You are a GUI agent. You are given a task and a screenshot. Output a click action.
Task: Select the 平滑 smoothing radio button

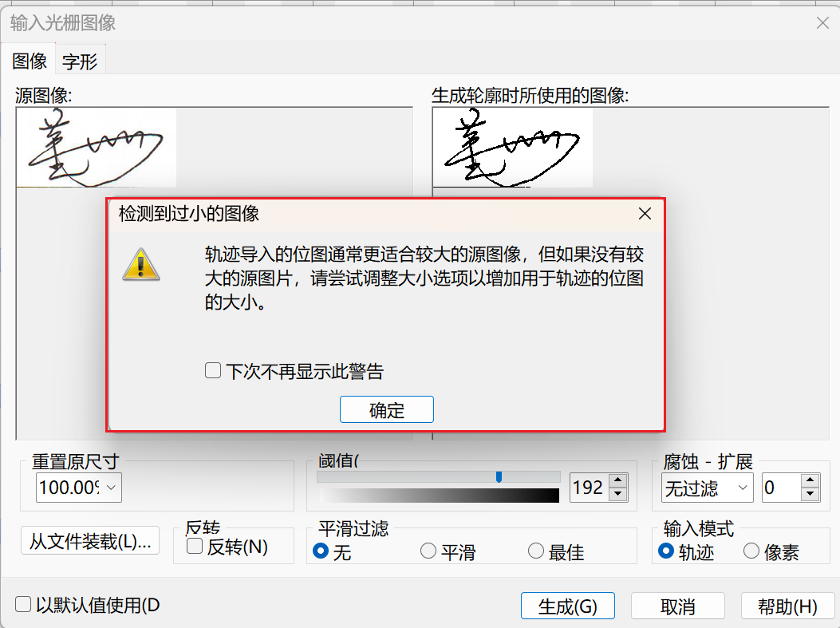pos(428,551)
